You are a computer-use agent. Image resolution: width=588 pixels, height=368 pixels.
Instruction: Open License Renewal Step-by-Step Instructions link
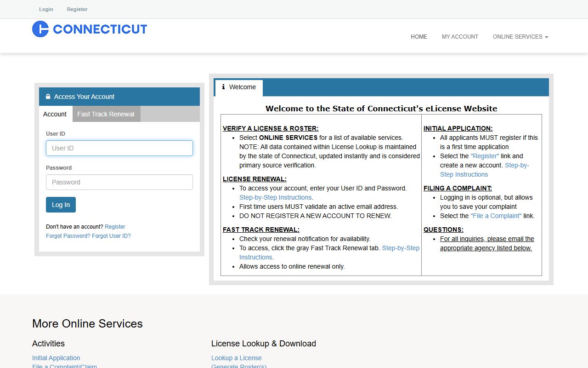(276, 197)
